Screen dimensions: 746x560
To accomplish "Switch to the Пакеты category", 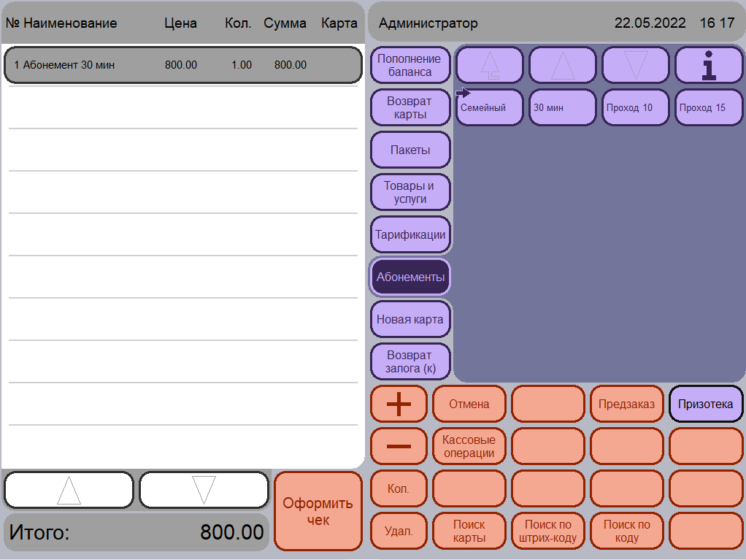I will [x=410, y=150].
